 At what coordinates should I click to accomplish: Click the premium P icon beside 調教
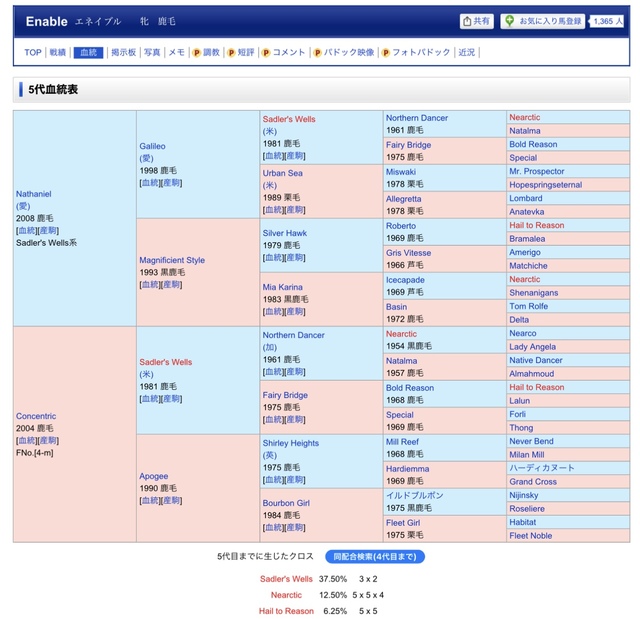click(x=196, y=53)
